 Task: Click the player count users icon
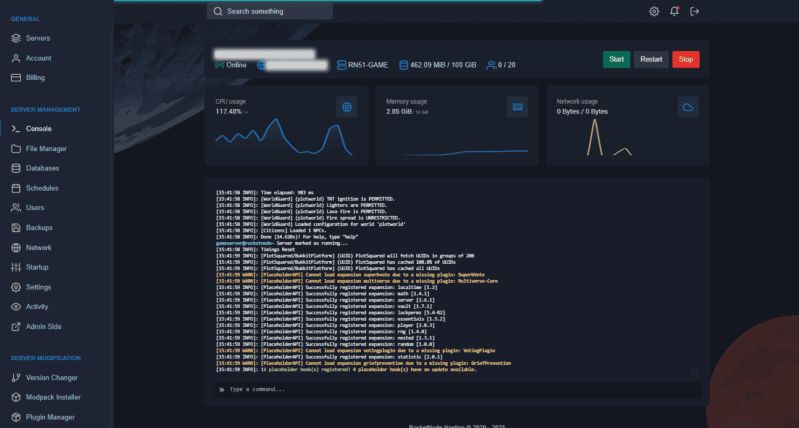pos(491,65)
